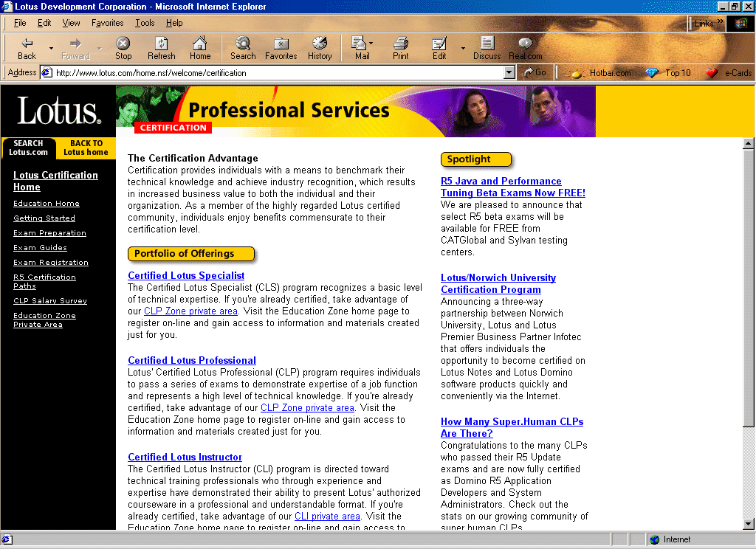The height and width of the screenshot is (549, 756).
Task: Open the Certified Lotus Professional link
Action: point(192,361)
